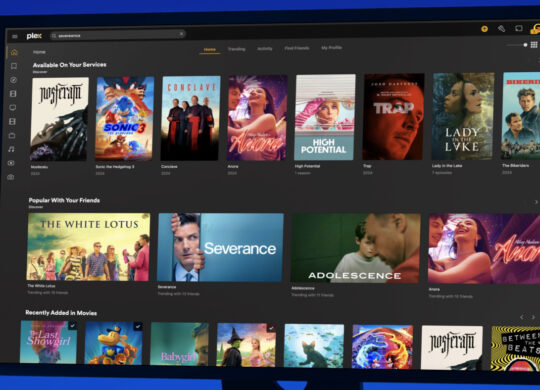Screen dimensions: 540x390
Task: Open the blue cartoon dog poster in Recently Added
Action: coord(114,343)
